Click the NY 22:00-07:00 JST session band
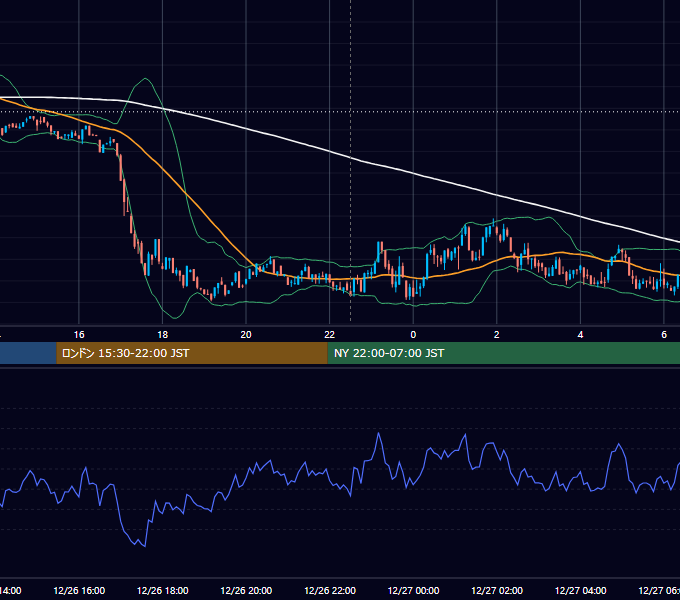This screenshot has height=600, width=680. click(x=503, y=353)
